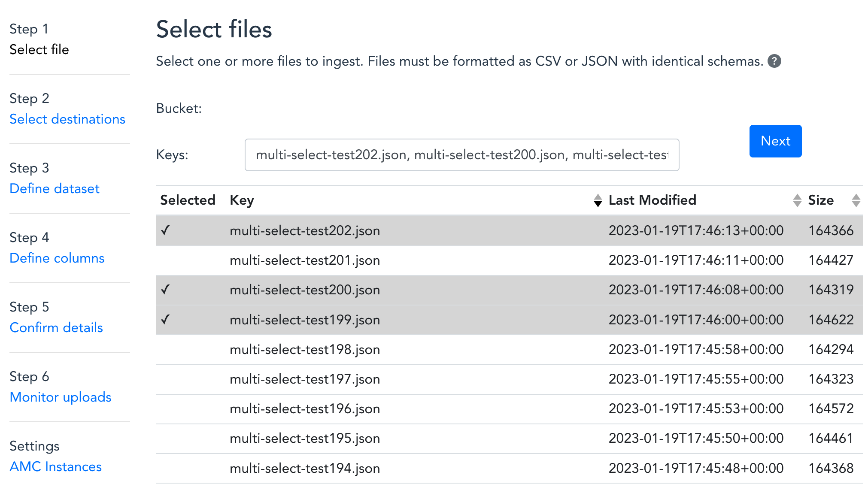This screenshot has width=868, height=490.
Task: Sort by Size column arrows
Action: pyautogui.click(x=856, y=200)
